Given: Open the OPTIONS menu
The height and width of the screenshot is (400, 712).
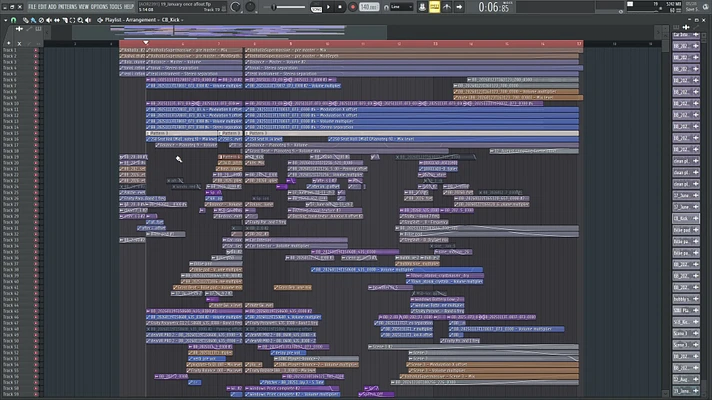Looking at the screenshot, I should 99,7.
